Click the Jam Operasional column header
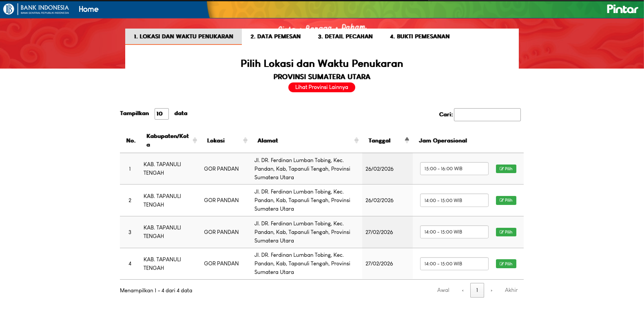The width and height of the screenshot is (644, 327). point(443,140)
